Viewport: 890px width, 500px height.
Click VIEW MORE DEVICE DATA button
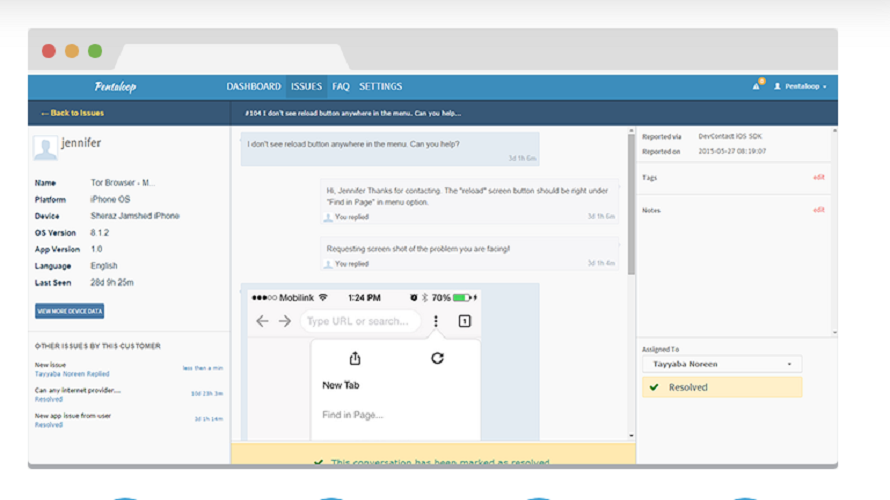tap(69, 311)
